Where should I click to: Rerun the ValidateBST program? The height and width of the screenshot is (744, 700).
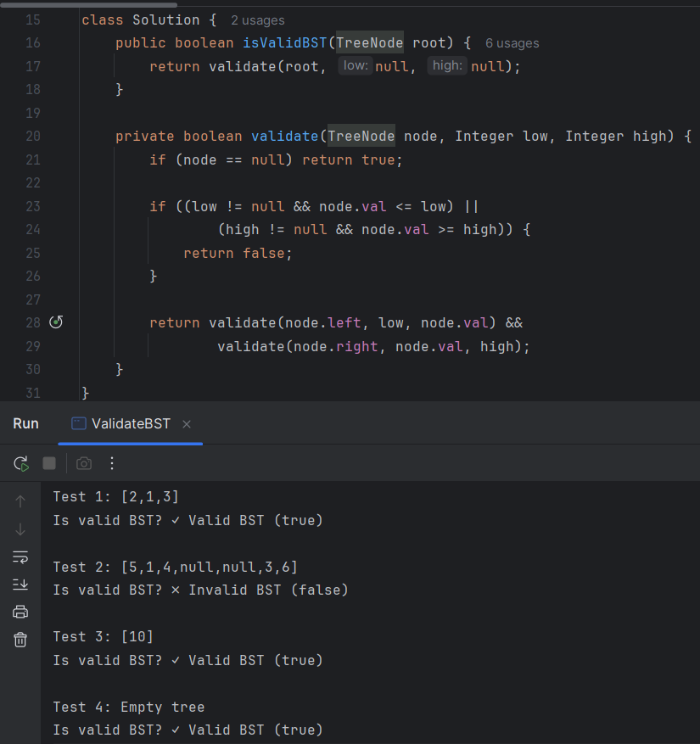click(x=21, y=463)
